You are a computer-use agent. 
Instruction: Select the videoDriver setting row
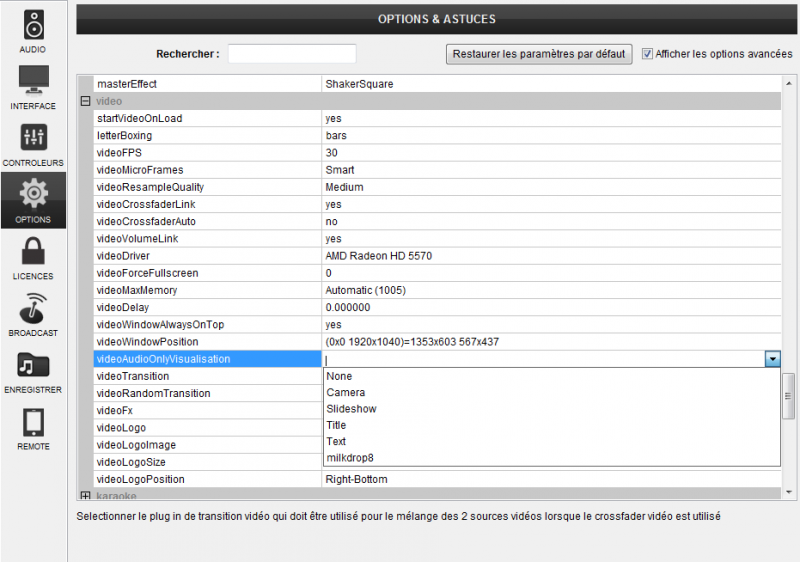coord(200,256)
